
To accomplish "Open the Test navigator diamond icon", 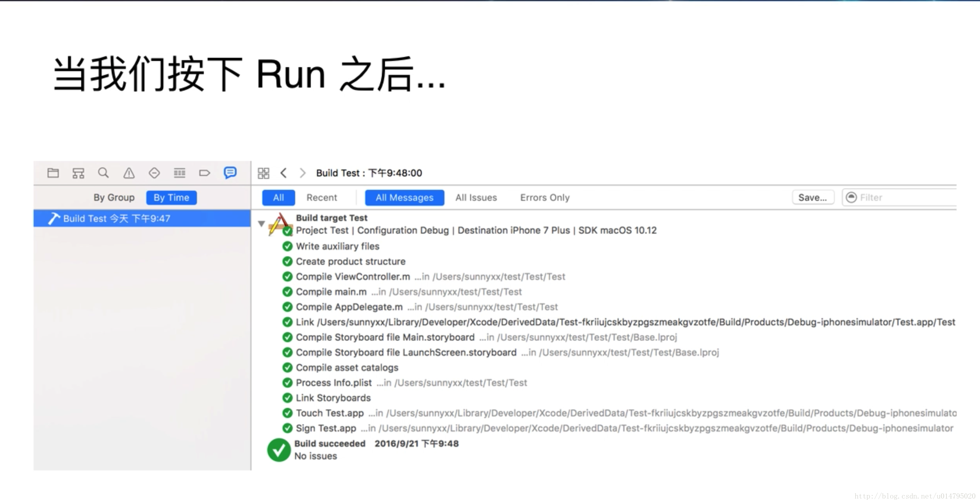I will pos(154,173).
